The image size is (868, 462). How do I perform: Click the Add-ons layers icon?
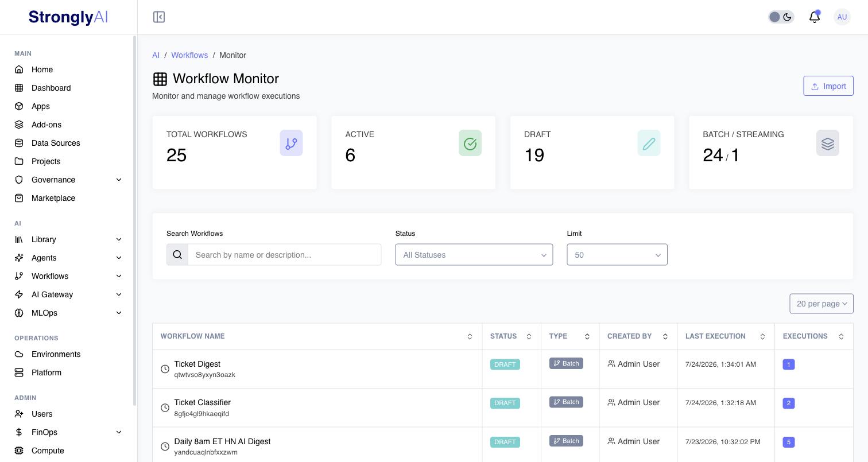point(19,125)
